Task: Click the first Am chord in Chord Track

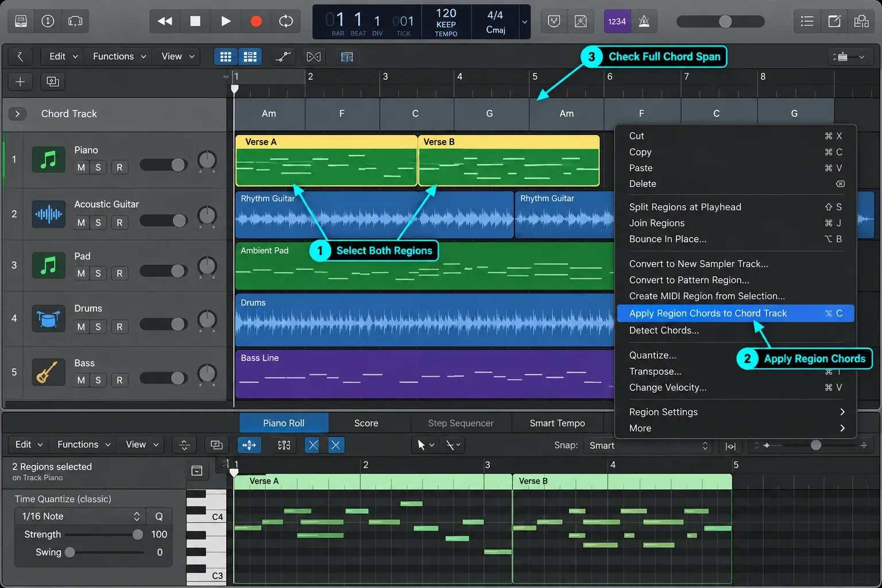Action: coord(269,114)
